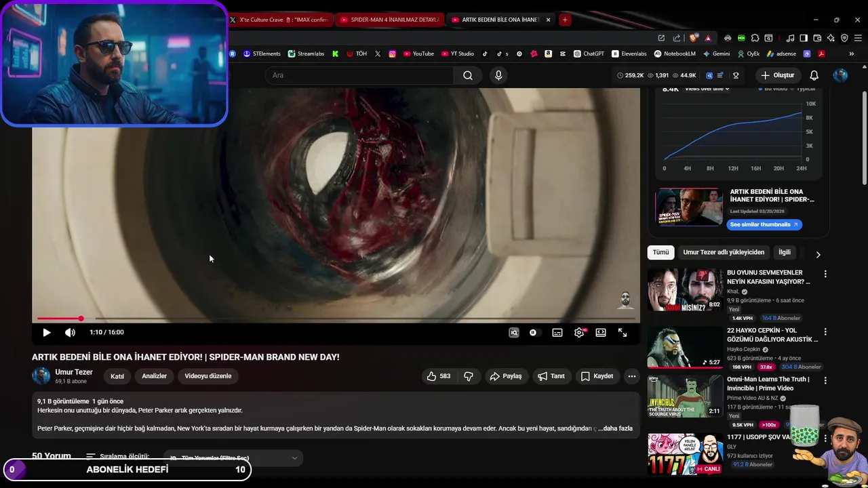Open Streamlabs bookmark
868x488 pixels.
[306, 54]
